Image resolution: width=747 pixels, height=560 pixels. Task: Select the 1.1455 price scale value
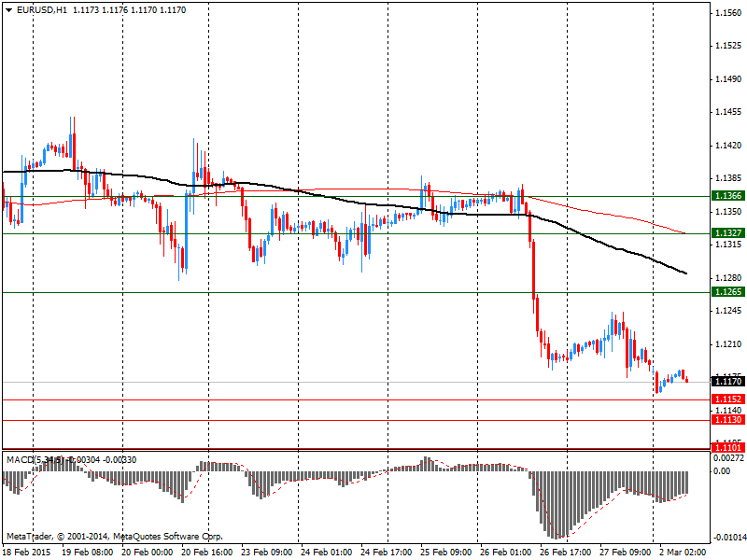(x=728, y=112)
